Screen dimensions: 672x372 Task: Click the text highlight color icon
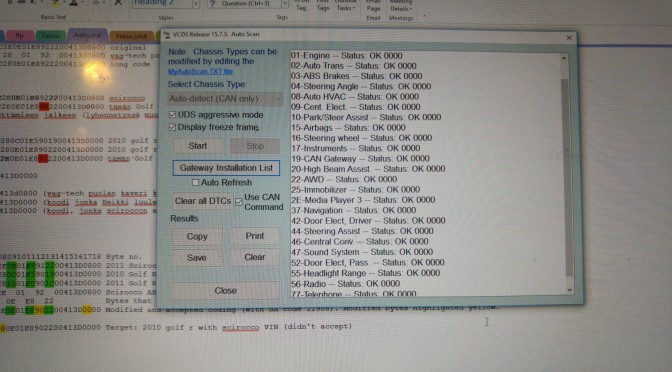56,3
